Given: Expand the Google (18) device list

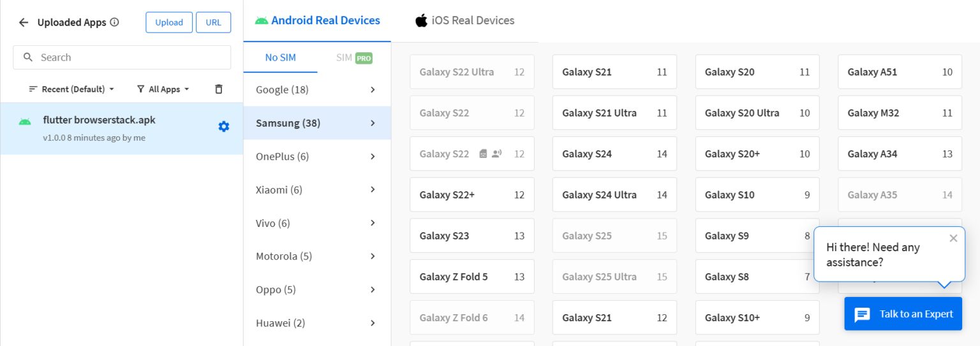Looking at the screenshot, I should pos(316,90).
